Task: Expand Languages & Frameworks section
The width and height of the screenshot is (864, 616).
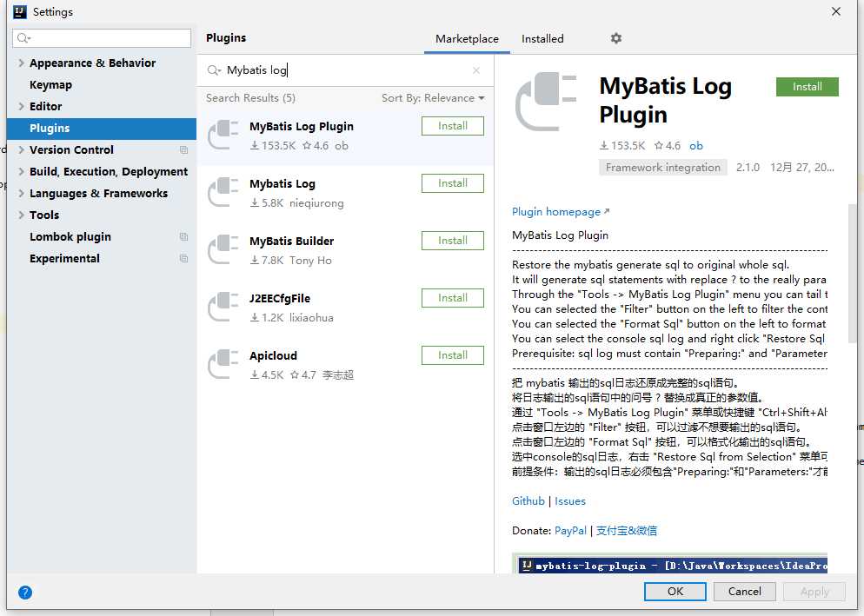Action: click(21, 194)
